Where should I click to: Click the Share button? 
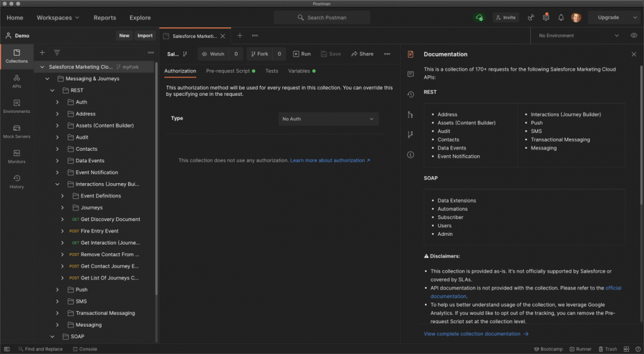pos(362,54)
